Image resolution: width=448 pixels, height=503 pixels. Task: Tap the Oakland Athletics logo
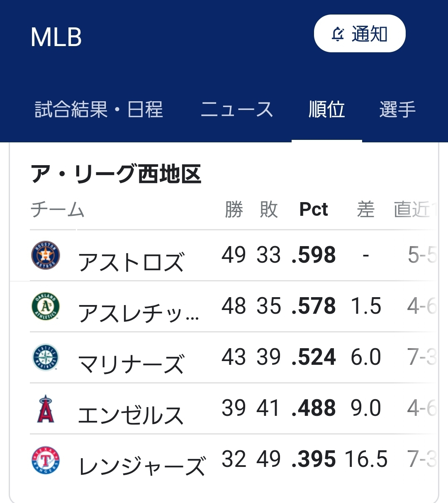(46, 307)
